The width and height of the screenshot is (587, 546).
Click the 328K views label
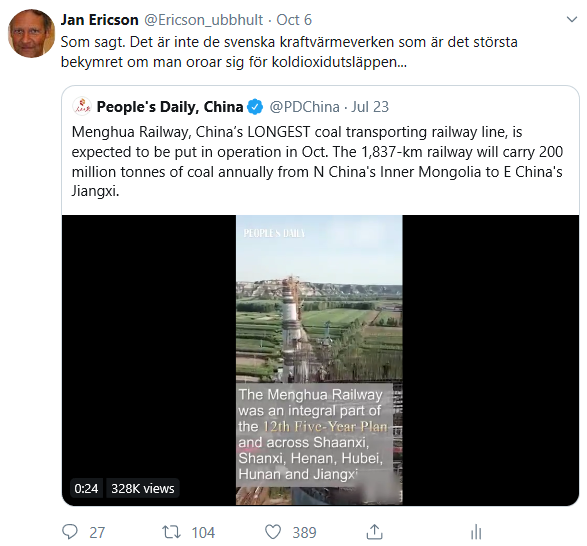(143, 488)
